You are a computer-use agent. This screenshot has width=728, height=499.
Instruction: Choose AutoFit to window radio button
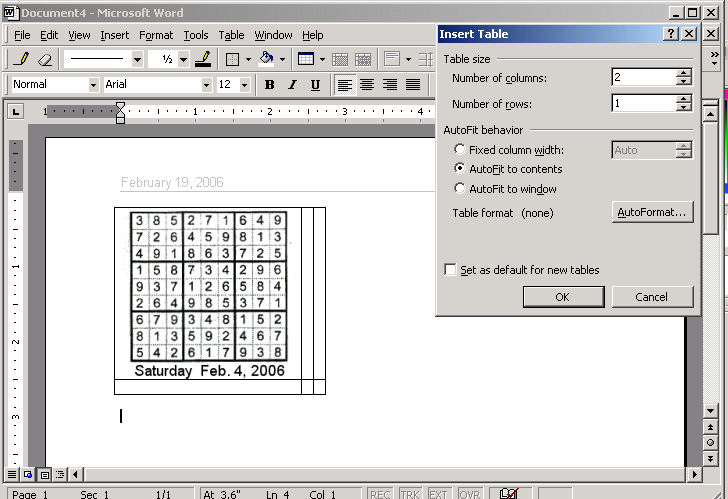click(x=460, y=188)
